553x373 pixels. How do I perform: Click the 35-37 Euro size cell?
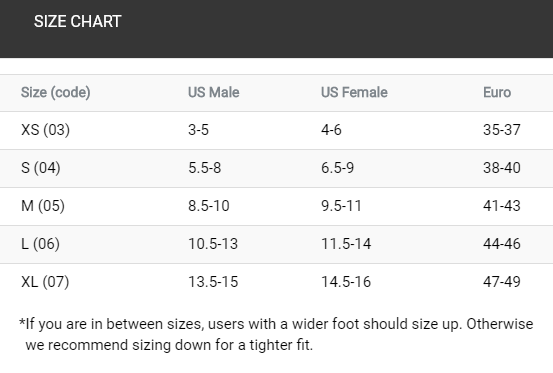[502, 130]
